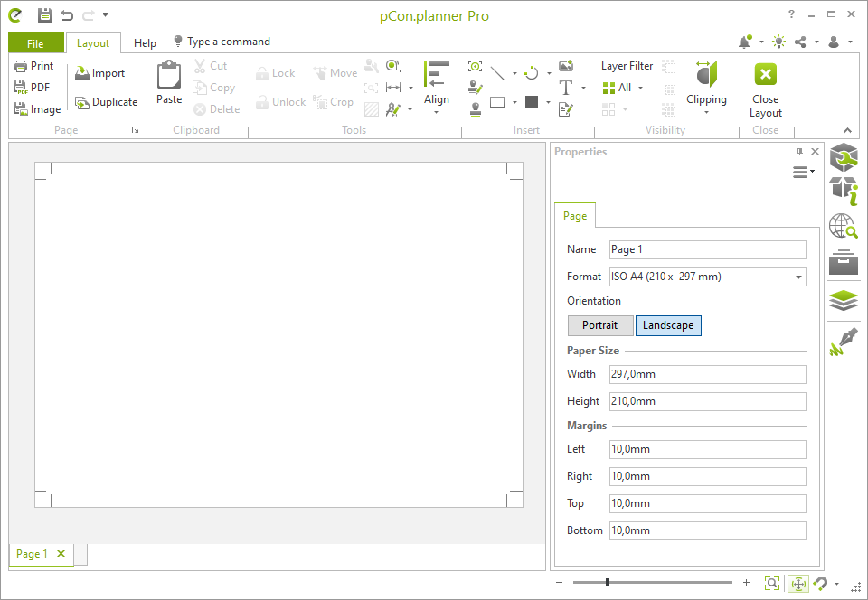
Task: Select the dimension tool icon
Action: [x=393, y=88]
